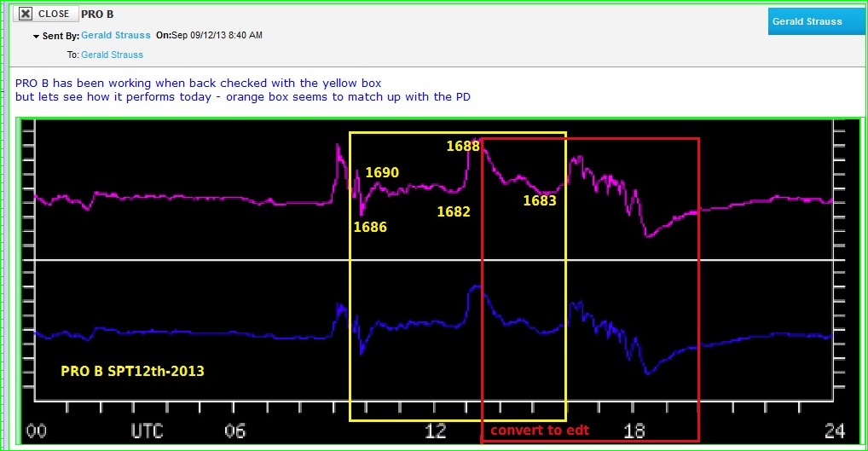Open sender Gerald Strauss profile link
The width and height of the screenshot is (868, 451).
coord(116,36)
